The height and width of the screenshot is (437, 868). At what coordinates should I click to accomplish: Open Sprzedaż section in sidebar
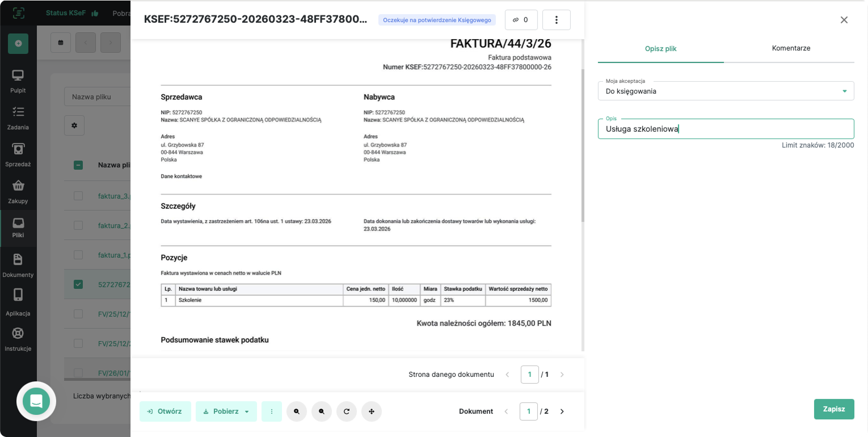click(x=18, y=155)
